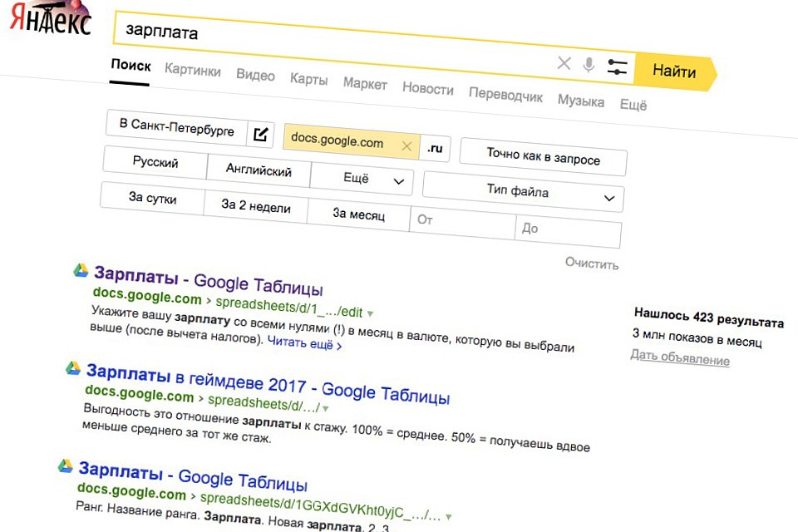Switch to the Картинки tab
The height and width of the screenshot is (532, 798).
click(192, 70)
